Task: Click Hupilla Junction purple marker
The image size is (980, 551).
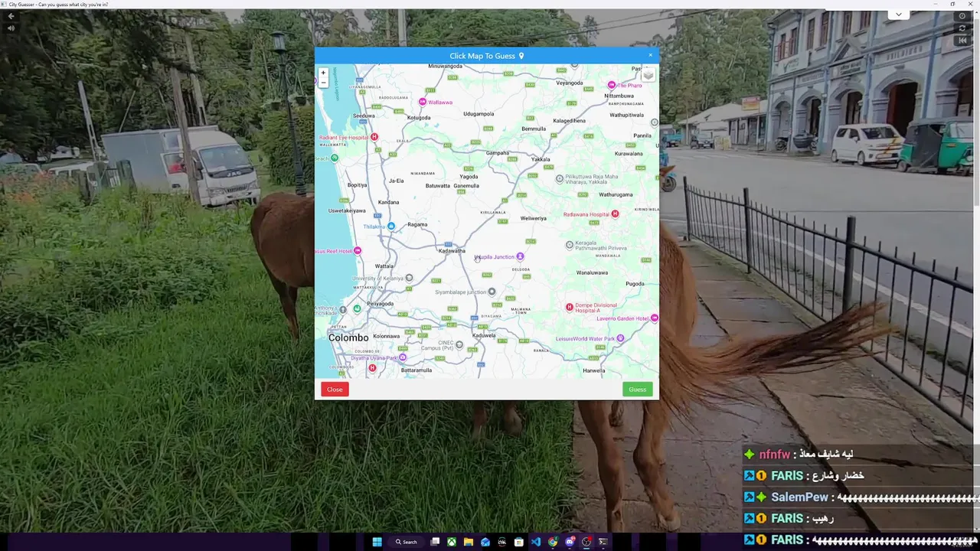Action: tap(520, 256)
